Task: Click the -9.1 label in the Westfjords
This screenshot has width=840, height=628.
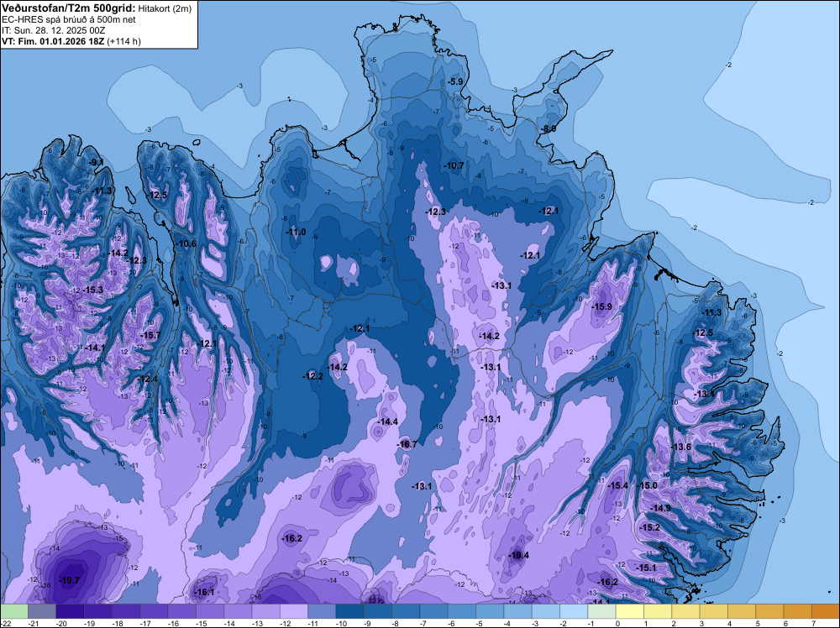Action: pos(97,162)
